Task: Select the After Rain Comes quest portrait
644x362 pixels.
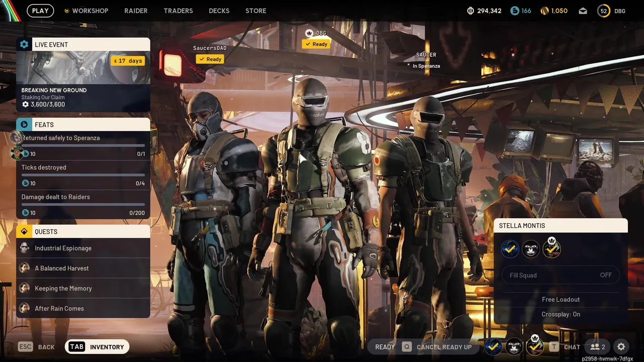Action: pyautogui.click(x=24, y=308)
